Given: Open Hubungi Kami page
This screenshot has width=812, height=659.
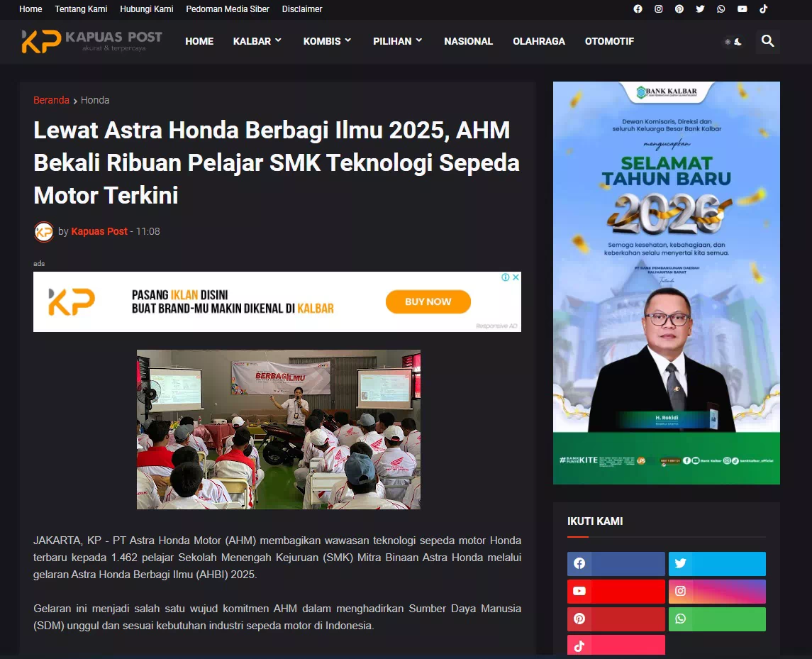Looking at the screenshot, I should (x=147, y=9).
